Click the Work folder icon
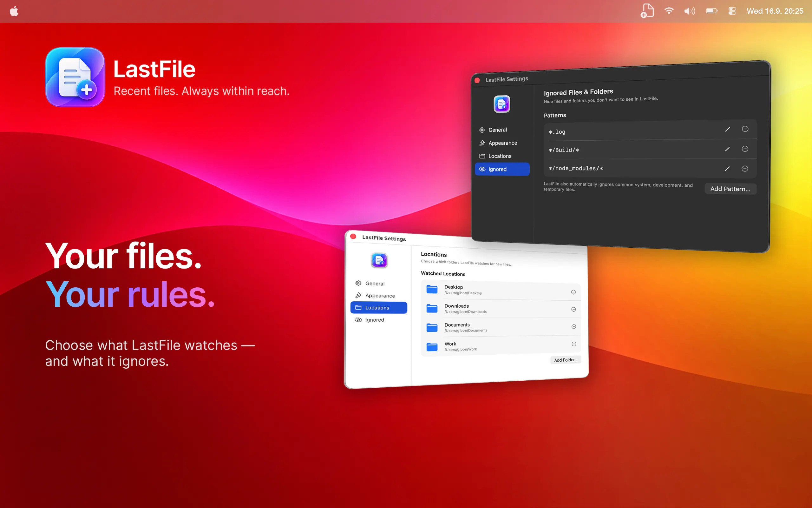 click(x=432, y=346)
